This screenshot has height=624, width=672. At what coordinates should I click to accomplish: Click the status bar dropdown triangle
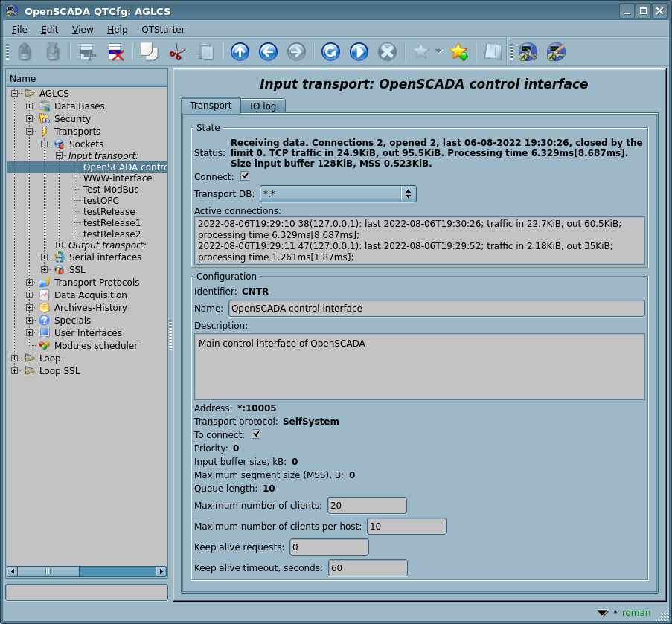603,613
